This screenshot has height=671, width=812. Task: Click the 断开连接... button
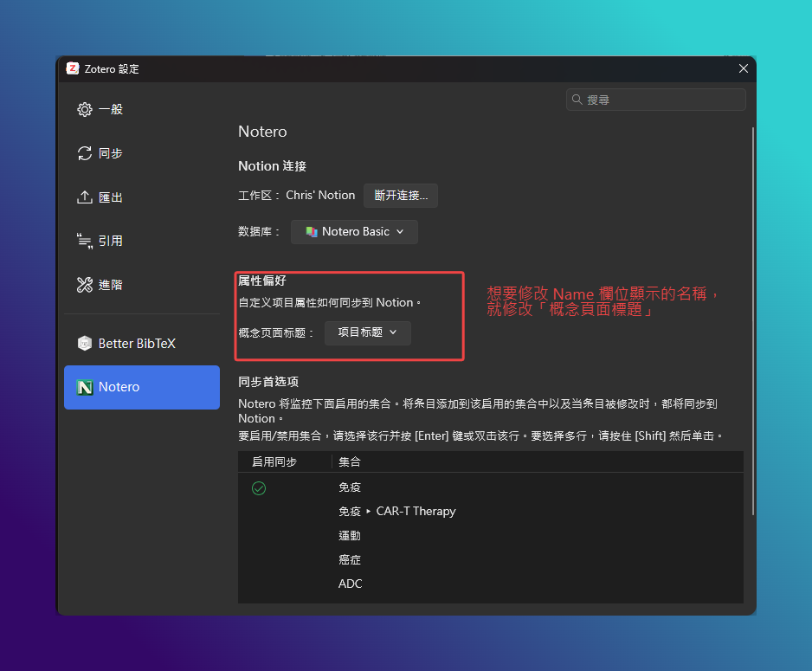(x=401, y=196)
